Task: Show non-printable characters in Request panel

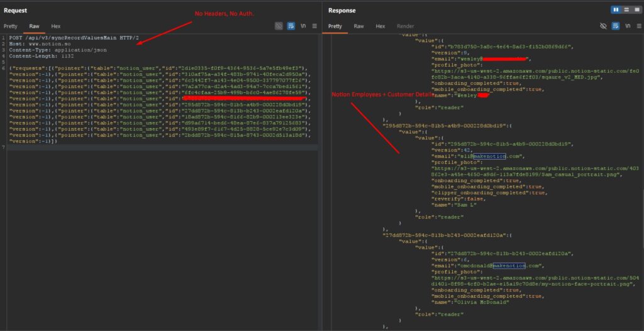Action: tap(304, 26)
